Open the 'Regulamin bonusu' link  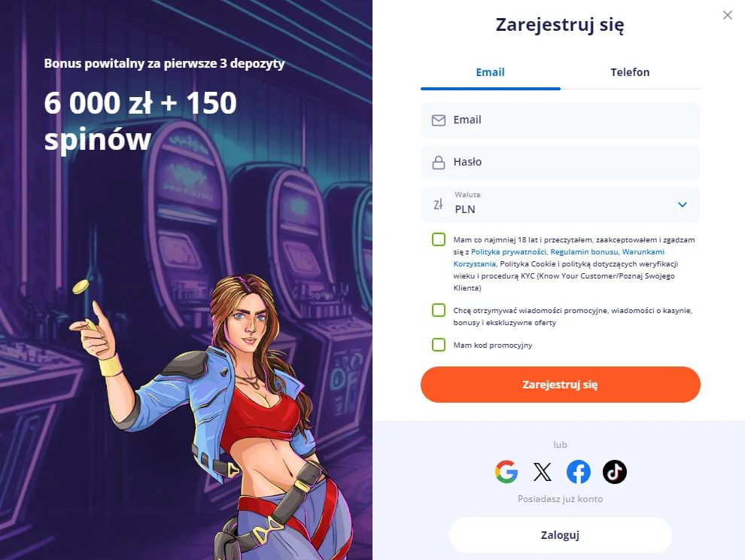(585, 252)
